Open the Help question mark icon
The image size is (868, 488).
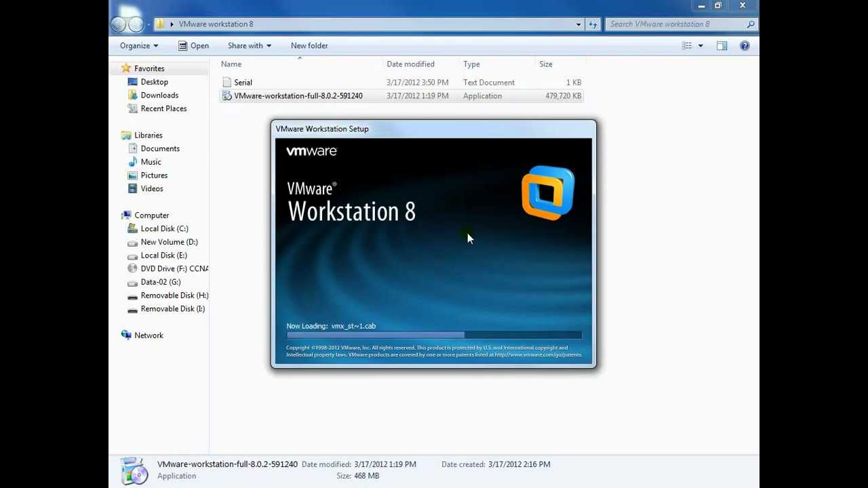click(x=745, y=45)
